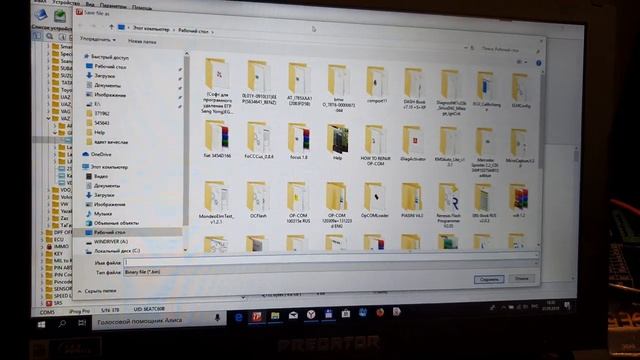This screenshot has height=360, width=640.
Task: Select the 545643 quick access folder
Action: (98, 123)
